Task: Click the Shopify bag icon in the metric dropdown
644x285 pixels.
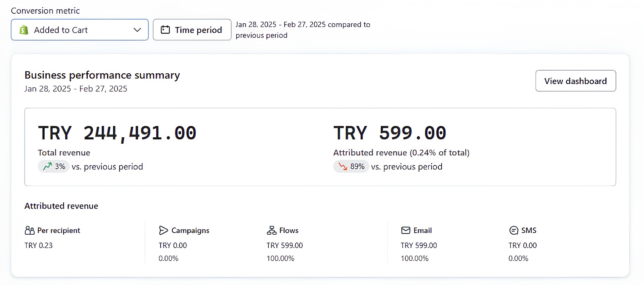Action: [x=24, y=30]
